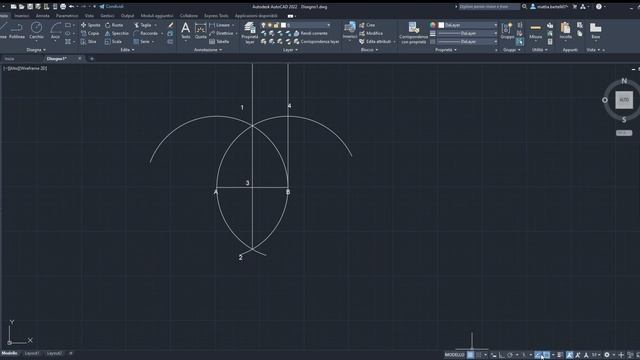Viewport: 640px width, 360px height.
Task: Click the search input field in title bar
Action: 489,7
